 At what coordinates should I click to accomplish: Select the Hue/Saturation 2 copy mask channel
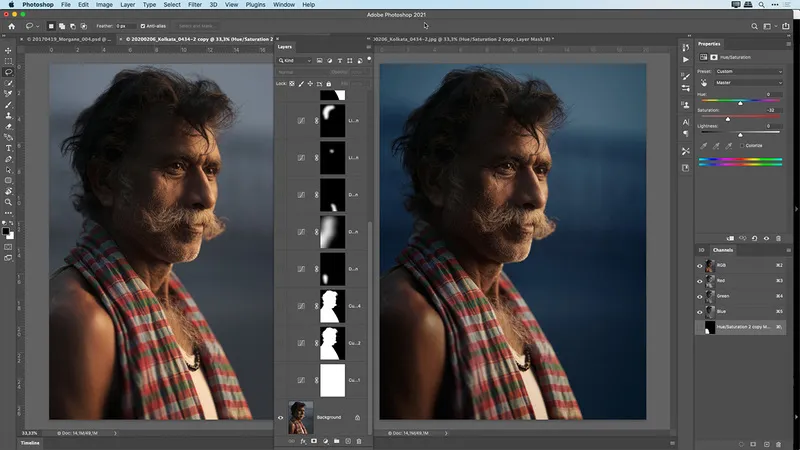click(x=740, y=327)
